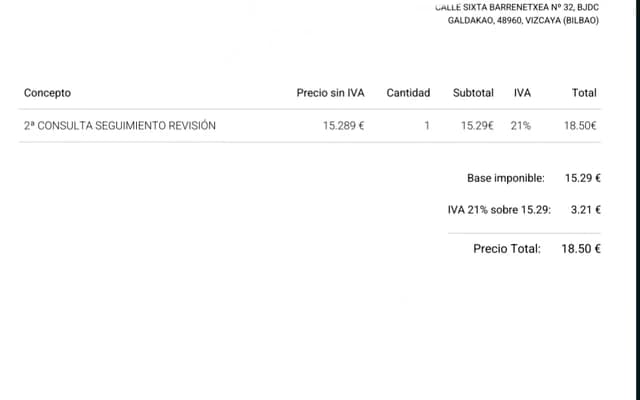Image resolution: width=640 pixels, height=400 pixels.
Task: Select the 2ª CONSULTA SEGUIMIENTO REVISIÓN item
Action: (120, 126)
